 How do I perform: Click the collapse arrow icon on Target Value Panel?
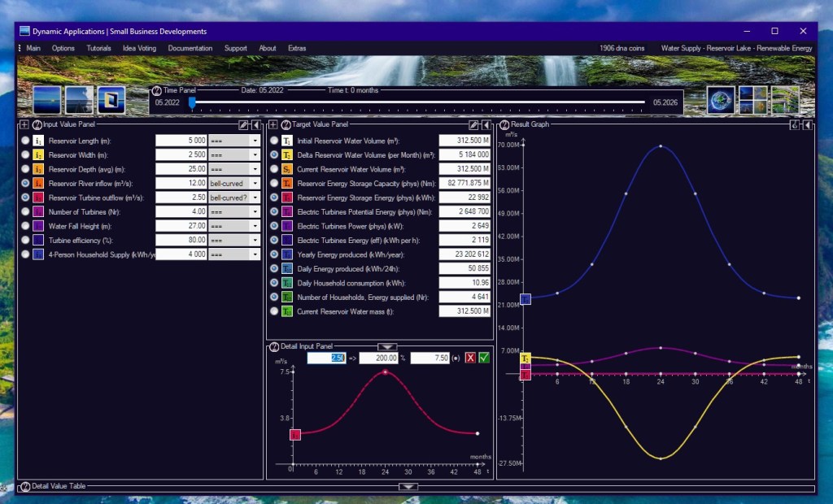pyautogui.click(x=486, y=125)
